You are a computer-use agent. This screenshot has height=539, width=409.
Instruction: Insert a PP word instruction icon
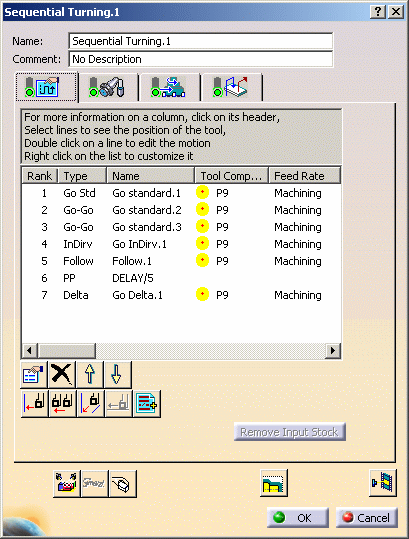[x=147, y=404]
